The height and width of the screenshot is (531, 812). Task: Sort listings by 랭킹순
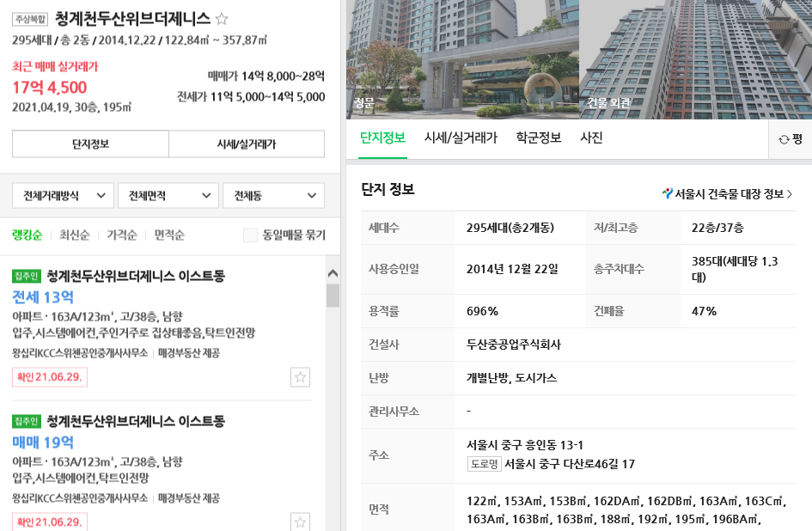(27, 235)
